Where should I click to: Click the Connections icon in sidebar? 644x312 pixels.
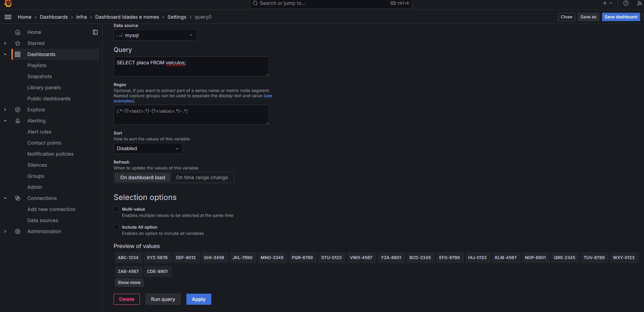(x=18, y=198)
